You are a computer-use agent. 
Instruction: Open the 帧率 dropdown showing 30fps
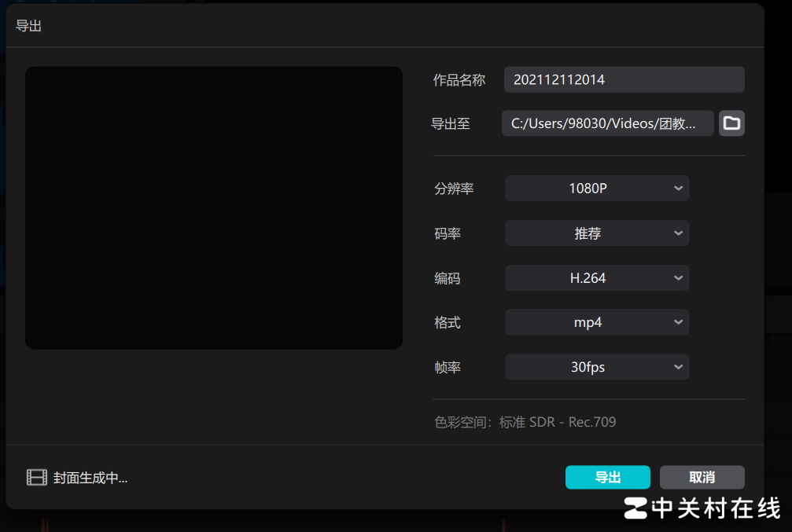tap(596, 366)
